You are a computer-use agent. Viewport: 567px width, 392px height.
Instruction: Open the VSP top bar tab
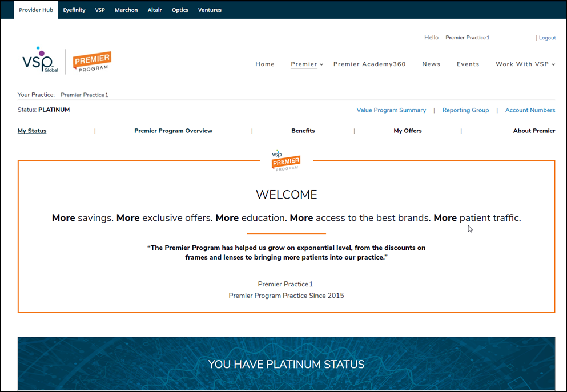click(100, 10)
